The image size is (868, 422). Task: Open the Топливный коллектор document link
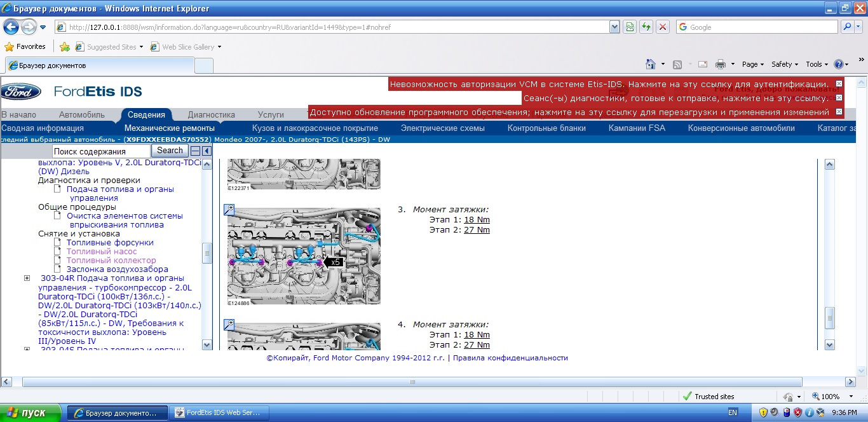pos(111,260)
